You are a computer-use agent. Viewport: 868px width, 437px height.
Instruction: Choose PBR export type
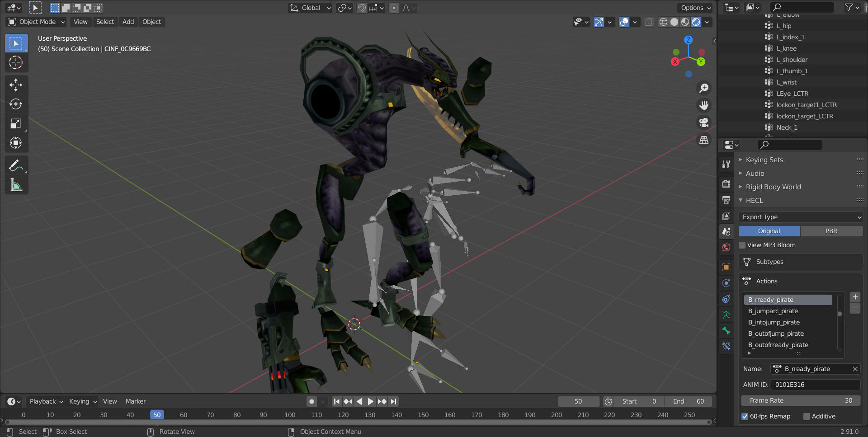tap(831, 231)
